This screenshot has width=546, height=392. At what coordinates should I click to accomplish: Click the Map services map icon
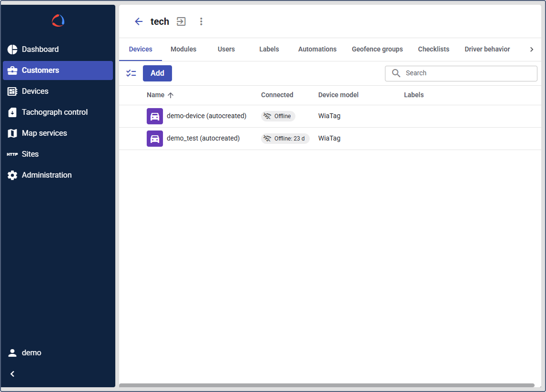coord(12,133)
